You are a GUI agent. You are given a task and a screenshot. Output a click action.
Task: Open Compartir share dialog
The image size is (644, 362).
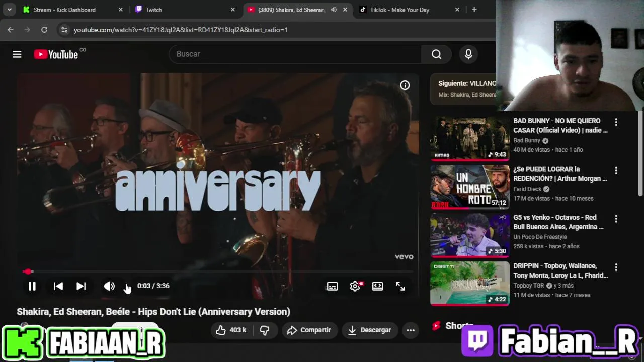(309, 330)
